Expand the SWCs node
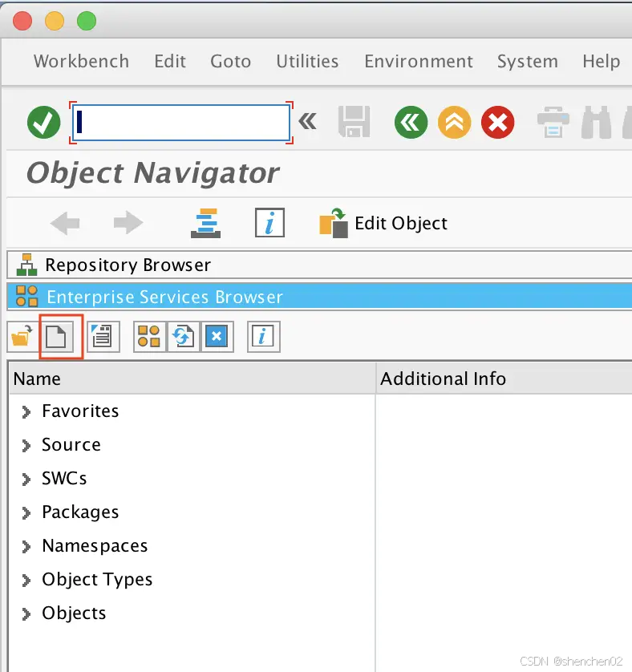Viewport: 632px width, 672px height. [x=26, y=480]
